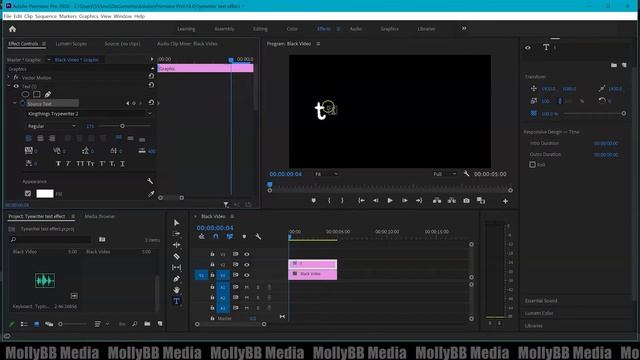640x360 pixels.
Task: Apply Faux Bold text style
Action: coord(58,164)
